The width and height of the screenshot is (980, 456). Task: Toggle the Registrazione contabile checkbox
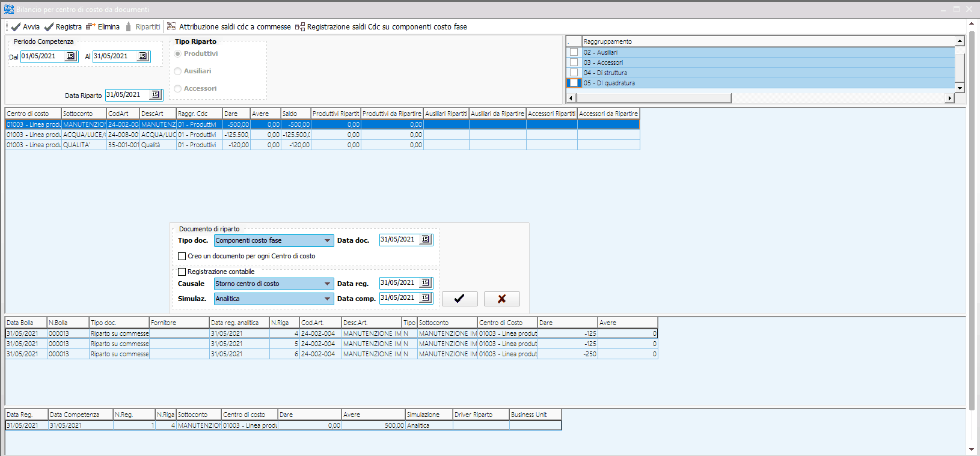pyautogui.click(x=182, y=272)
